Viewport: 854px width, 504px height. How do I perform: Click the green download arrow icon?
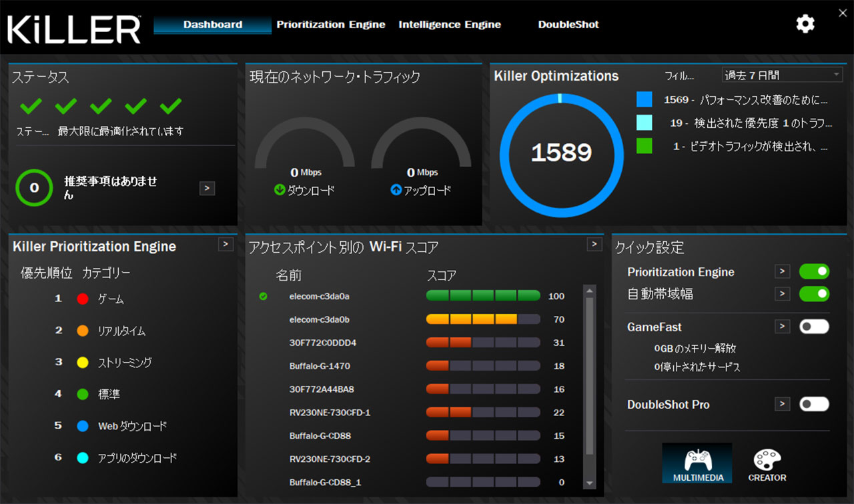(280, 191)
